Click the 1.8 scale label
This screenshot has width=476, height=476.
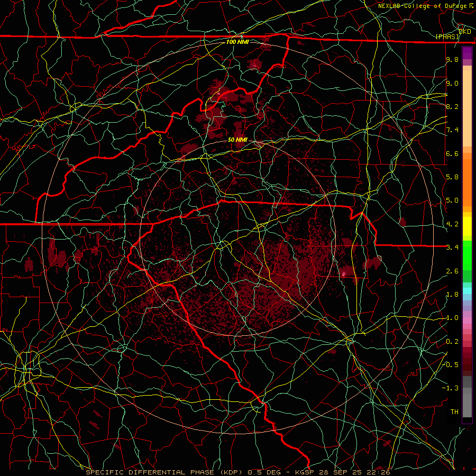(452, 295)
